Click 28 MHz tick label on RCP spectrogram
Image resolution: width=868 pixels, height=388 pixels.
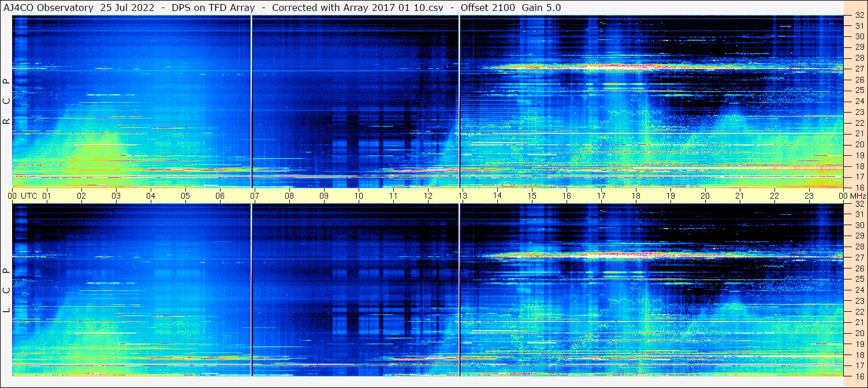coord(859,58)
